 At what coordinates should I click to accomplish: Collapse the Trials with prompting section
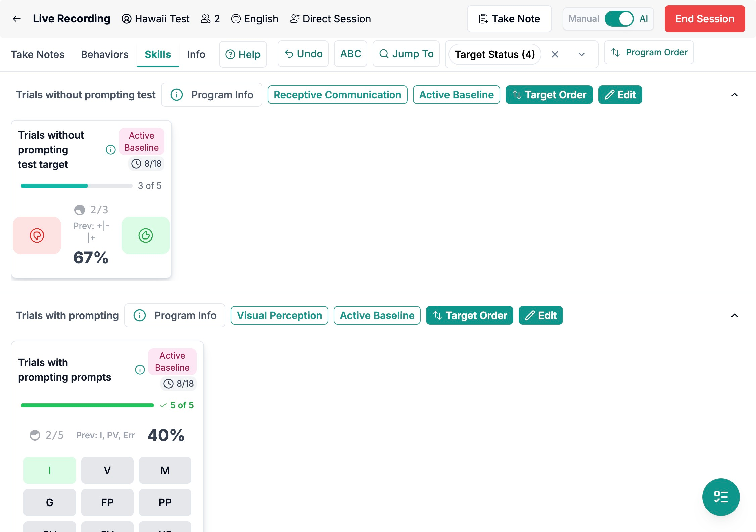[x=735, y=316]
